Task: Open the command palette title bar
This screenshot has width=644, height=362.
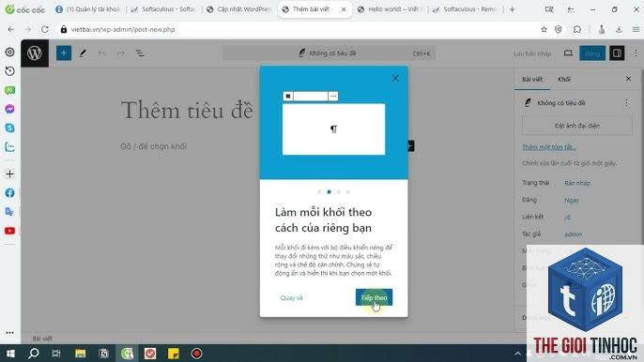Action: pyautogui.click(x=329, y=53)
